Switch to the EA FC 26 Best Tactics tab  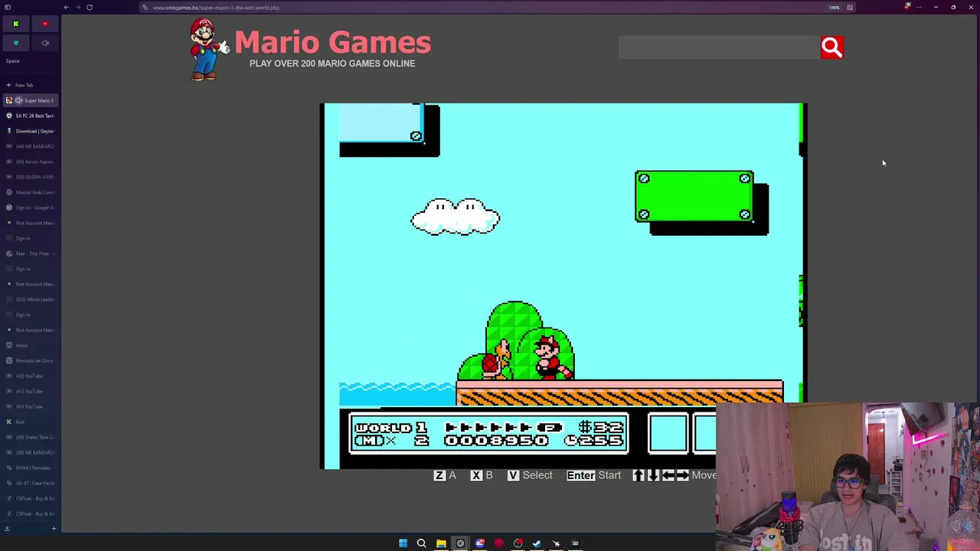coord(31,116)
